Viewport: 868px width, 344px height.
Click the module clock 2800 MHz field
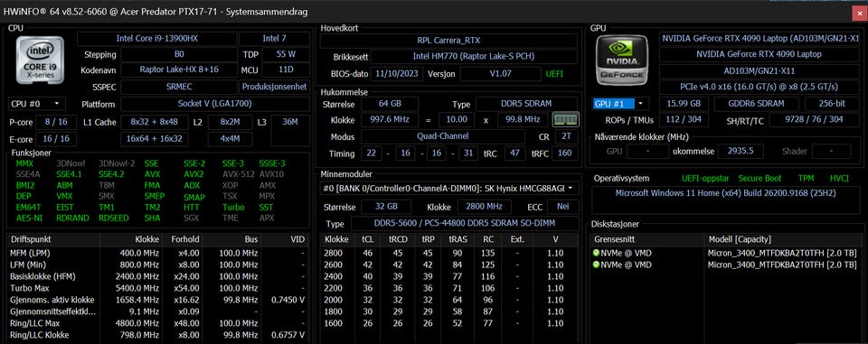click(x=485, y=207)
